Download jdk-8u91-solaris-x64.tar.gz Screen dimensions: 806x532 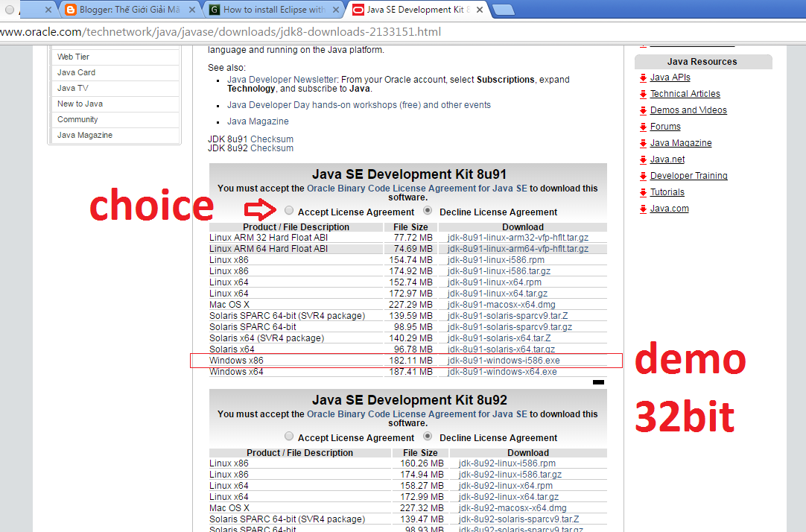coord(501,349)
